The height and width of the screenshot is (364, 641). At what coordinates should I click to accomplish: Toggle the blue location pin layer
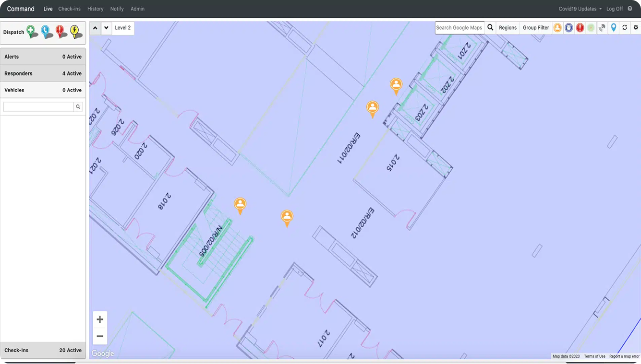[x=613, y=28]
